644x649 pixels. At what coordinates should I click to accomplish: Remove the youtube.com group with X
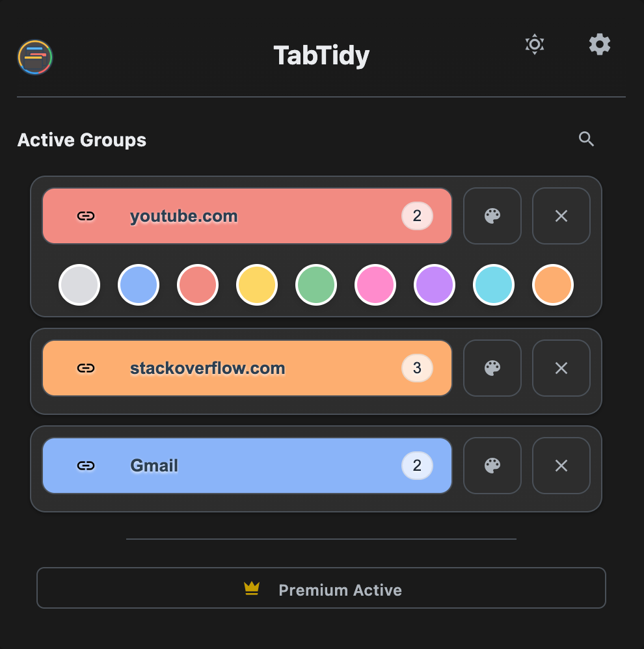pyautogui.click(x=561, y=216)
